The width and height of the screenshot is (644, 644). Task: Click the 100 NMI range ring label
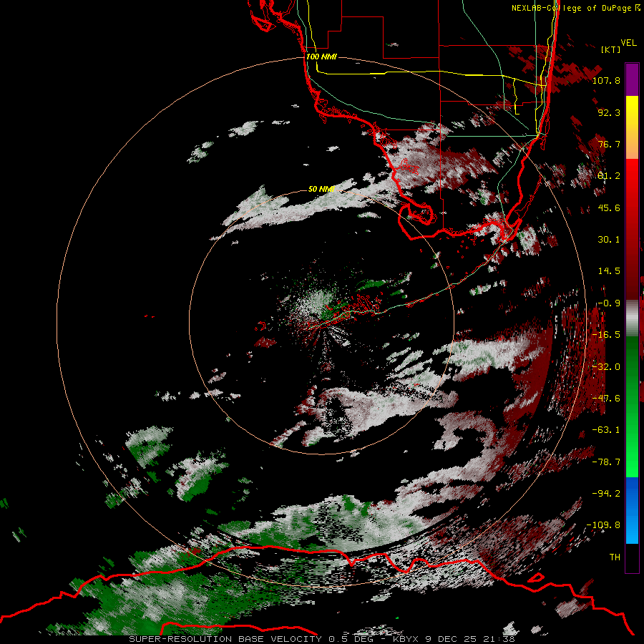tap(321, 57)
